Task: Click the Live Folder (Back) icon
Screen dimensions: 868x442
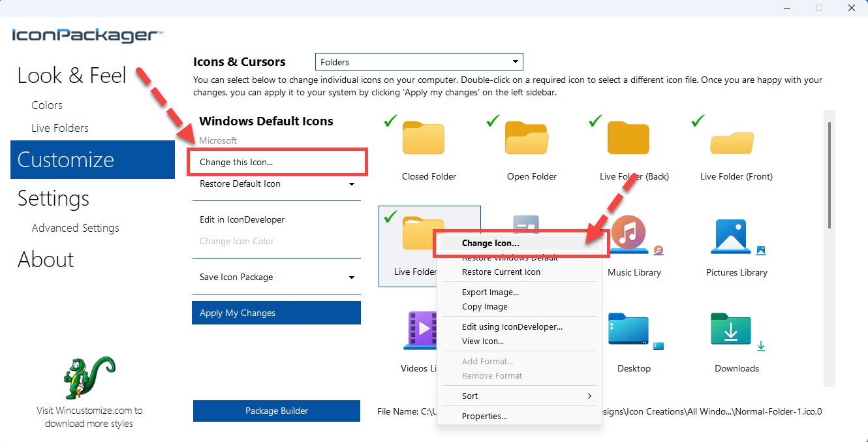Action: click(628, 138)
